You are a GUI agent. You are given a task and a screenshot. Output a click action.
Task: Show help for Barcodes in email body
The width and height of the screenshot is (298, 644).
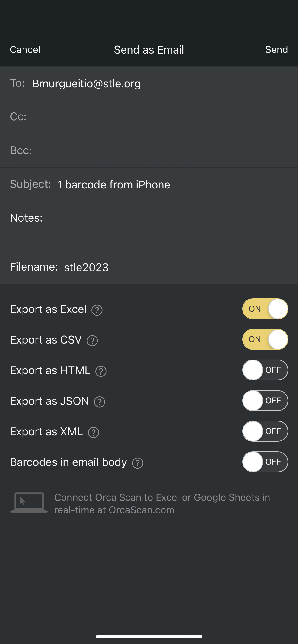pos(138,463)
